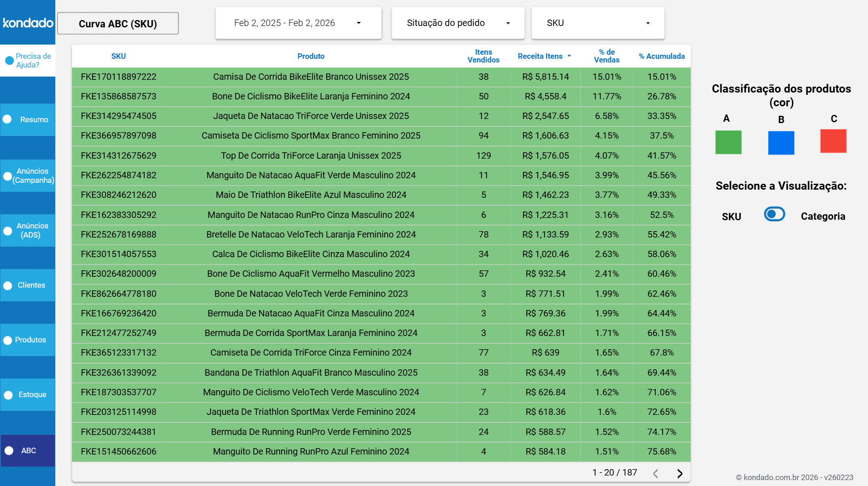Sort by Itens Vendidos column header
The height and width of the screenshot is (486, 868).
point(483,56)
